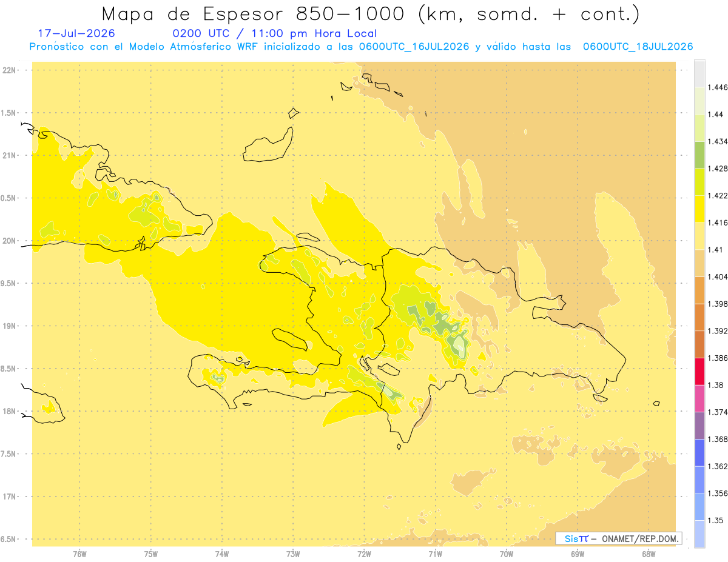
Task: Click the longitude label '70W'
Action: [507, 554]
